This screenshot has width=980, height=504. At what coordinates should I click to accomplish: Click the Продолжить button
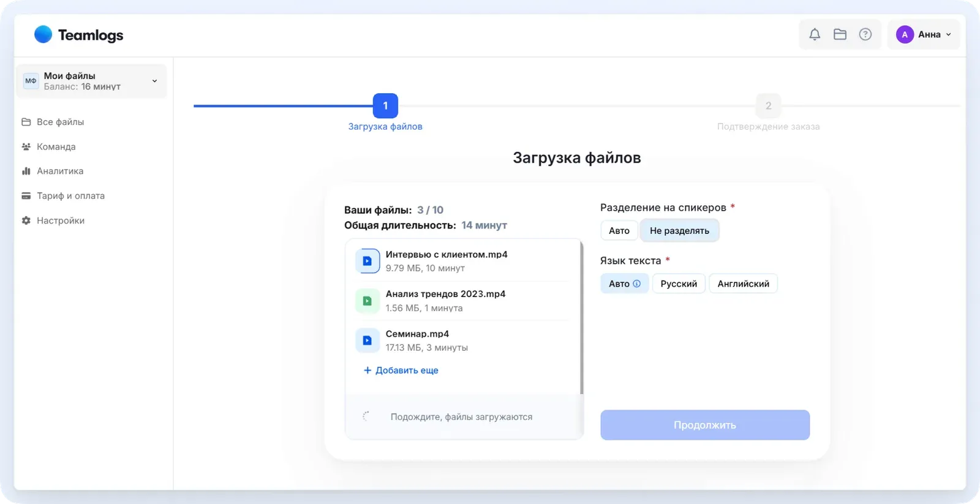705,425
